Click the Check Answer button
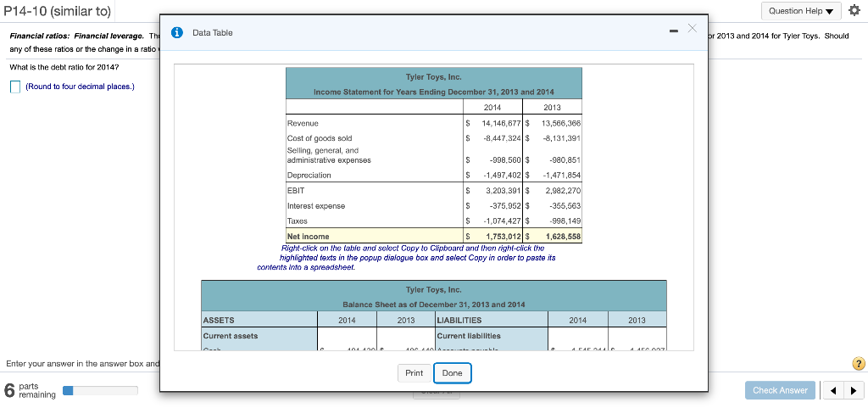Screen dimensions: 868x408 click(x=780, y=390)
